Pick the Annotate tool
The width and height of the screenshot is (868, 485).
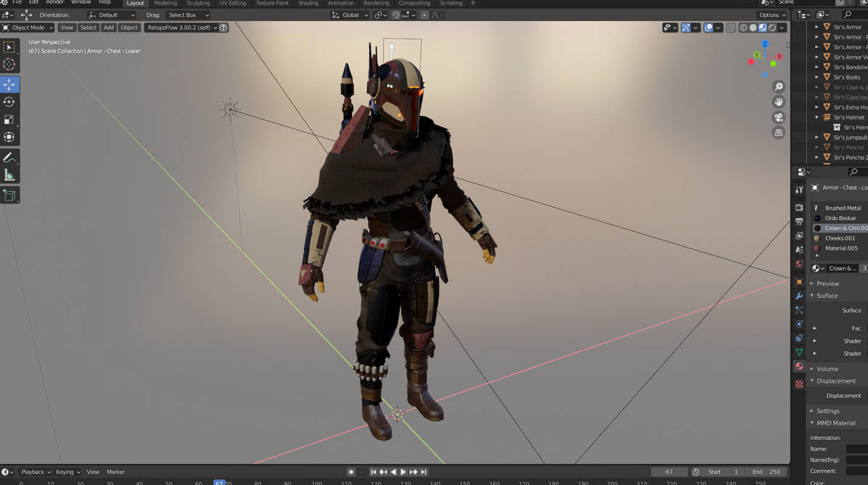tap(9, 157)
